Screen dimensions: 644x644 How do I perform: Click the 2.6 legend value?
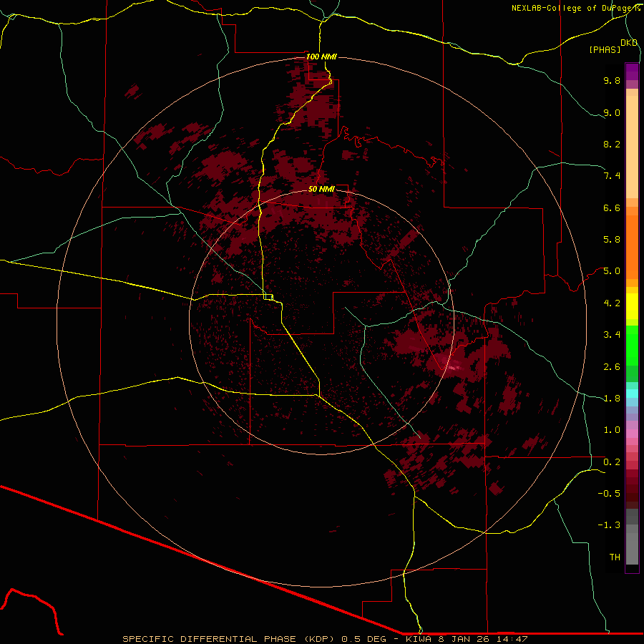pyautogui.click(x=611, y=366)
